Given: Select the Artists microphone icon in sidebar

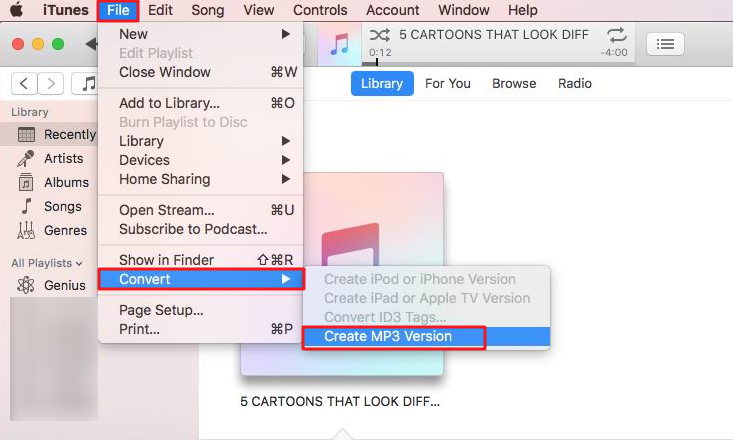Looking at the screenshot, I should (x=26, y=159).
